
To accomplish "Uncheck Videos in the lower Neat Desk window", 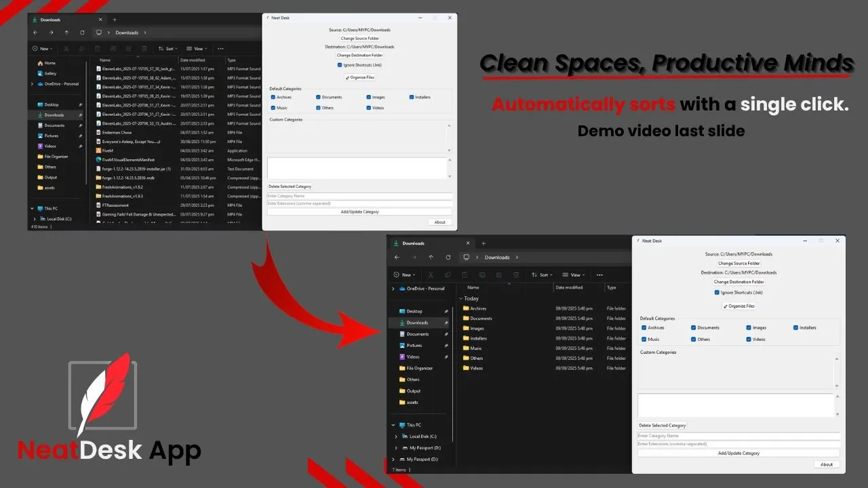I will (749, 340).
